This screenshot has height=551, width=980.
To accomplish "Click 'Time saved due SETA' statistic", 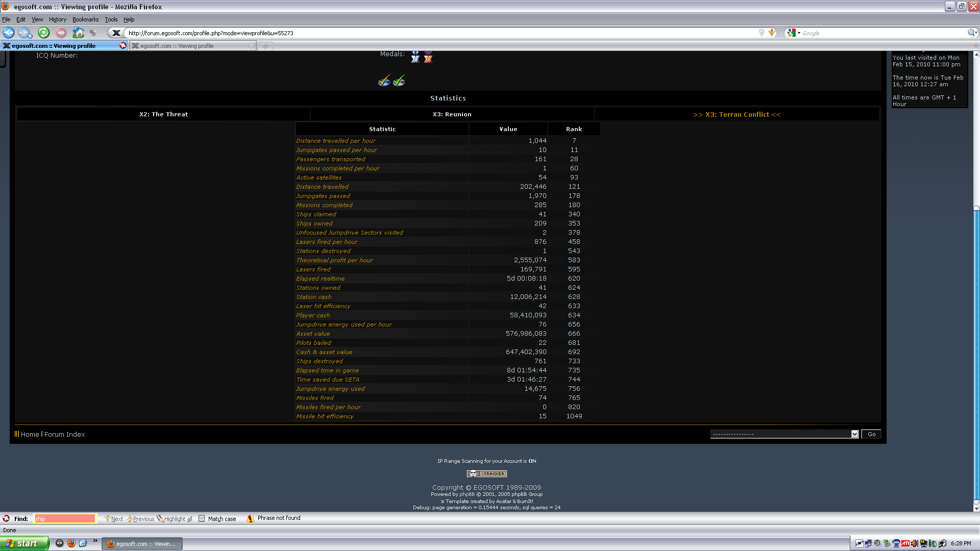I will pos(328,380).
